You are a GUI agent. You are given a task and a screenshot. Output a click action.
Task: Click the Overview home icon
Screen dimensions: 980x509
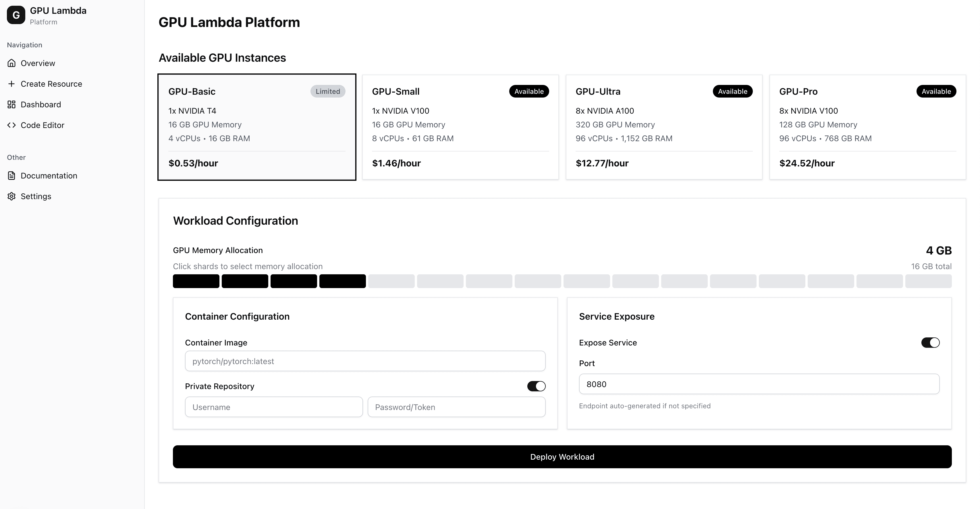click(12, 63)
